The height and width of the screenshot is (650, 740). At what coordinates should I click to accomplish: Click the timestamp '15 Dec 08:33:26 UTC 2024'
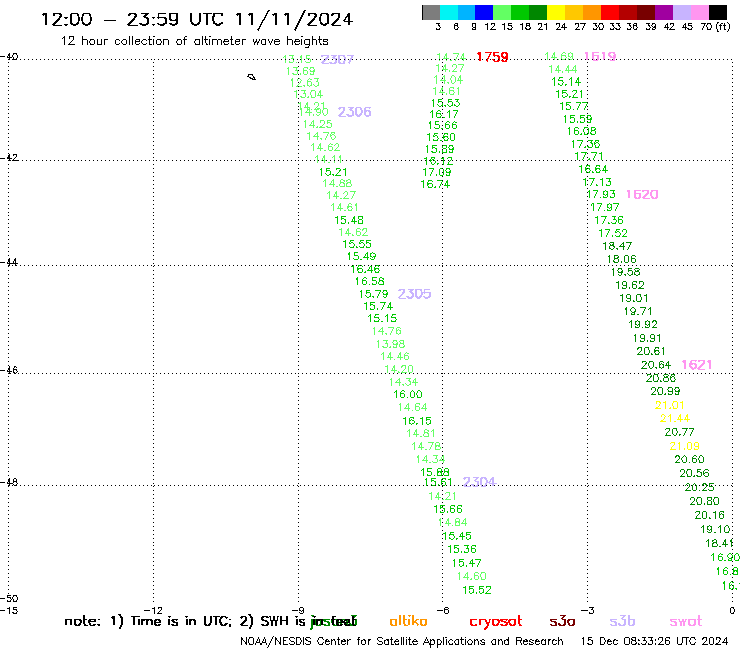[x=654, y=642]
